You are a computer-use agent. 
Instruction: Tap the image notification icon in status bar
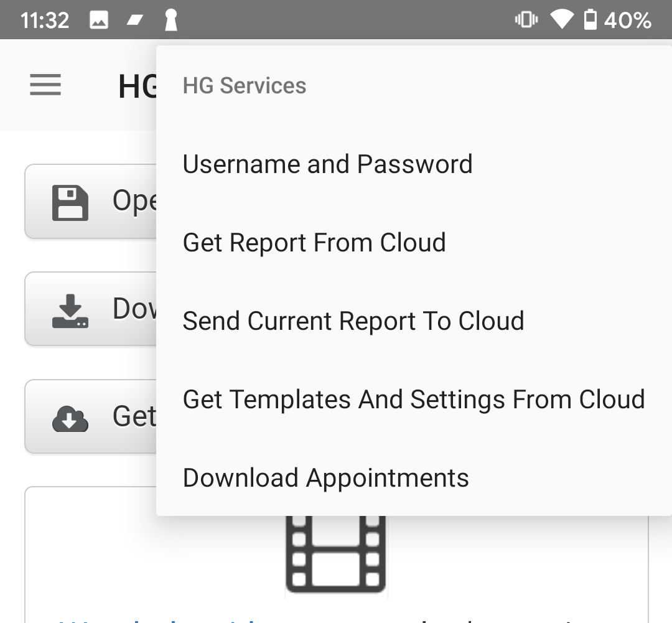point(99,21)
